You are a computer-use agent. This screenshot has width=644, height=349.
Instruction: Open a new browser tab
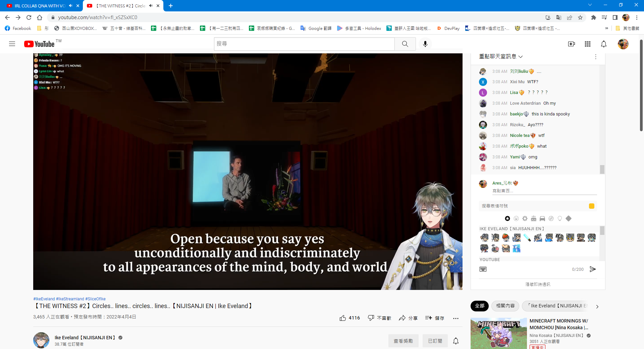pyautogui.click(x=171, y=6)
